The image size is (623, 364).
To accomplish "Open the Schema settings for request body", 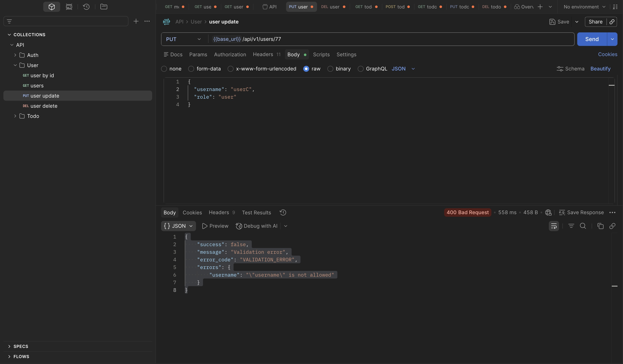I will pos(571,69).
